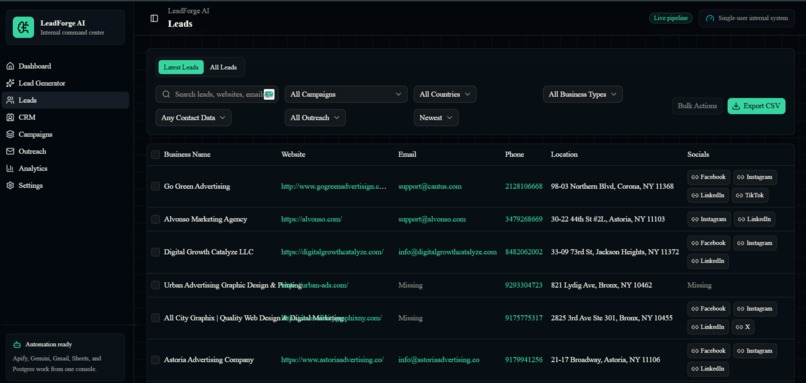Open the Any Contact Data dropdown
The height and width of the screenshot is (383, 806).
[x=193, y=118]
